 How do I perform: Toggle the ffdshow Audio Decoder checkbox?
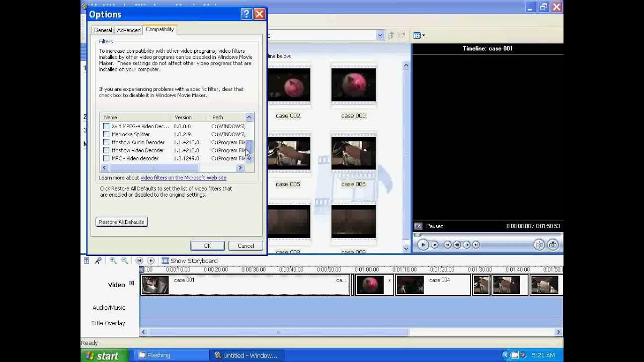click(x=106, y=142)
